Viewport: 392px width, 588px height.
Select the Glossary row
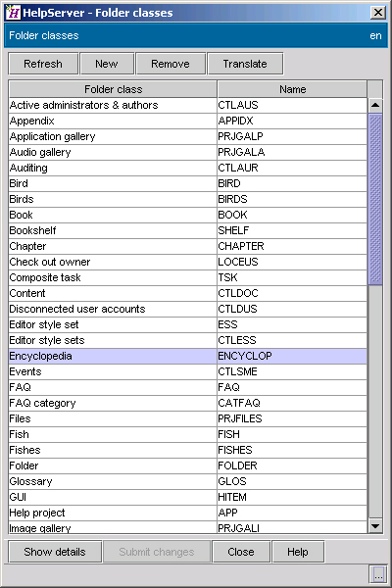point(187,481)
